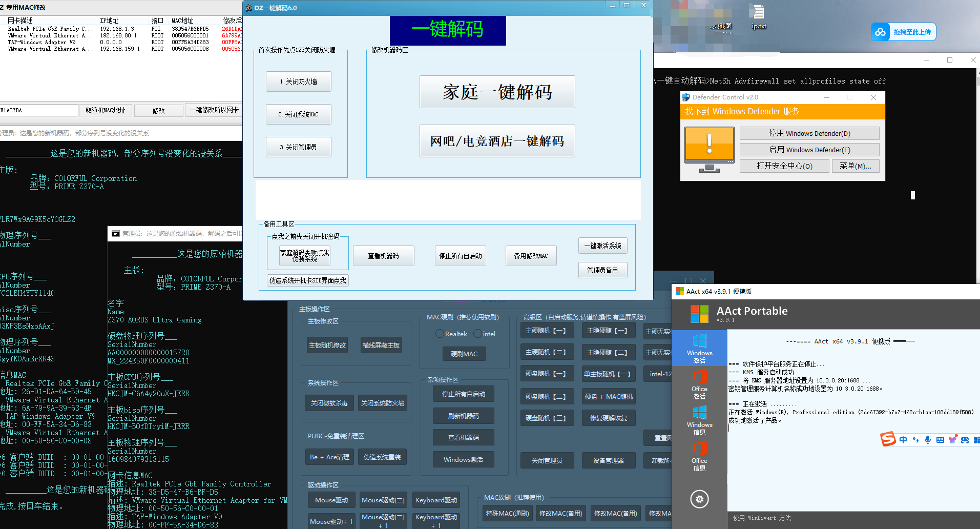Select the intel radio button

(x=477, y=334)
